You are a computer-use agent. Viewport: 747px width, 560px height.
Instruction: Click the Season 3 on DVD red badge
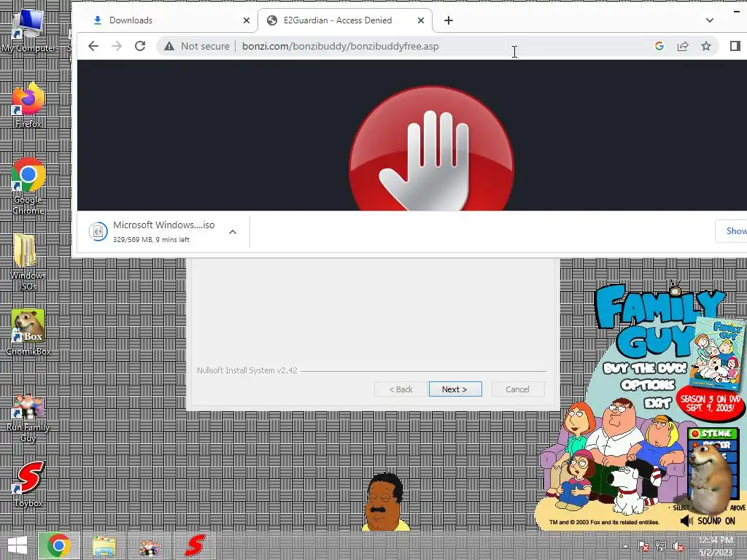pyautogui.click(x=710, y=404)
